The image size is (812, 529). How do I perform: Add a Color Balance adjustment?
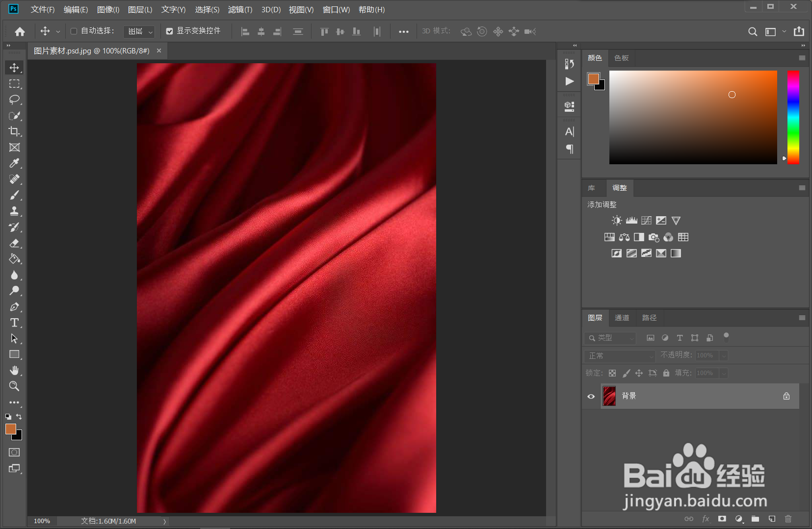point(624,237)
